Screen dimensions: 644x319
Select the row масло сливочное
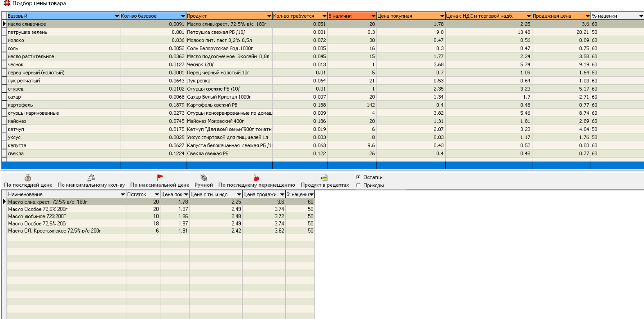322,24
